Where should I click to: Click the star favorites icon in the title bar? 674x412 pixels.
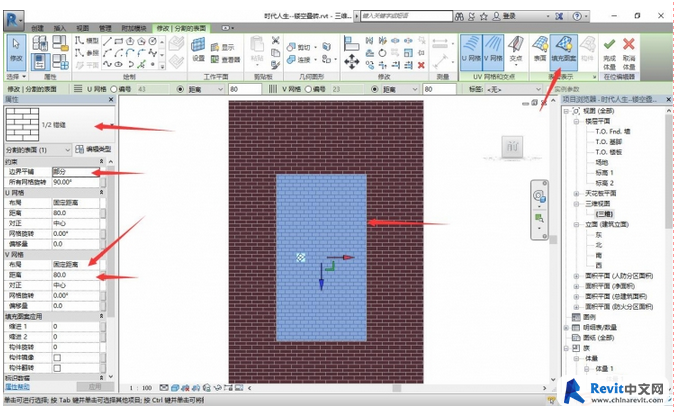click(484, 16)
